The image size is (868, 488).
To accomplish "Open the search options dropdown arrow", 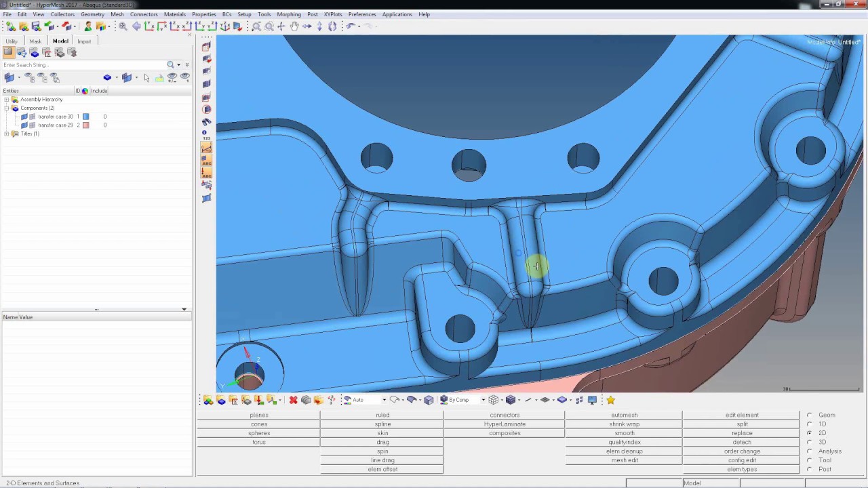I will (x=178, y=65).
